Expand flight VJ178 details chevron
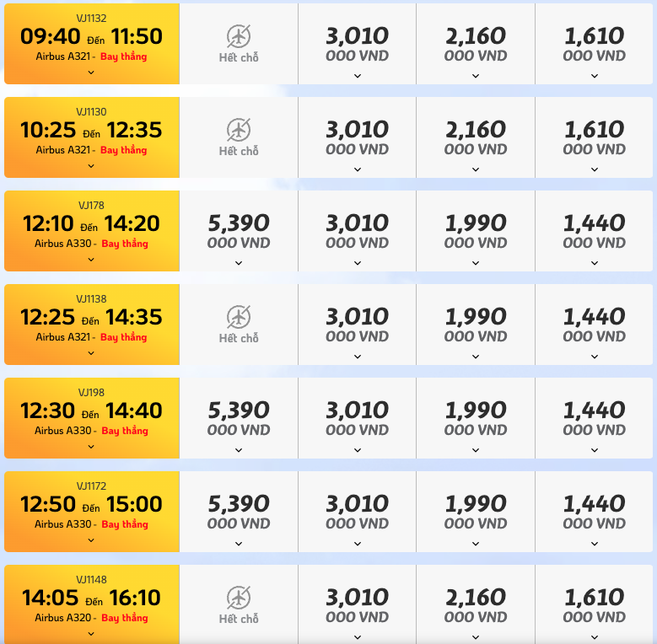This screenshot has height=644, width=657. pos(91,260)
